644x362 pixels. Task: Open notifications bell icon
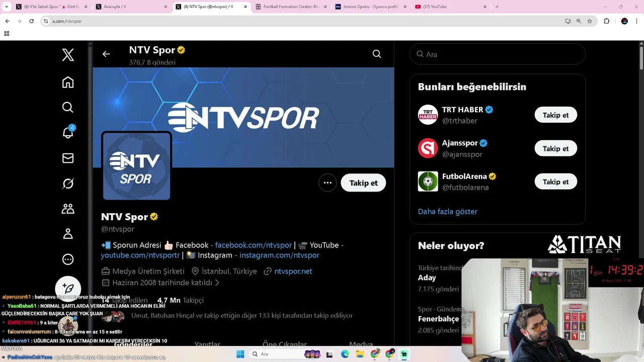(x=68, y=132)
